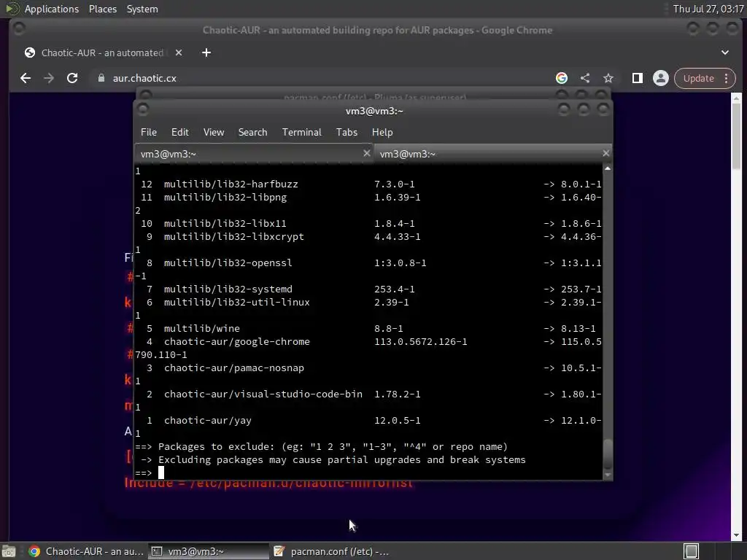Switch to Chaotic-AUR Chrome taskbar button

click(86, 551)
